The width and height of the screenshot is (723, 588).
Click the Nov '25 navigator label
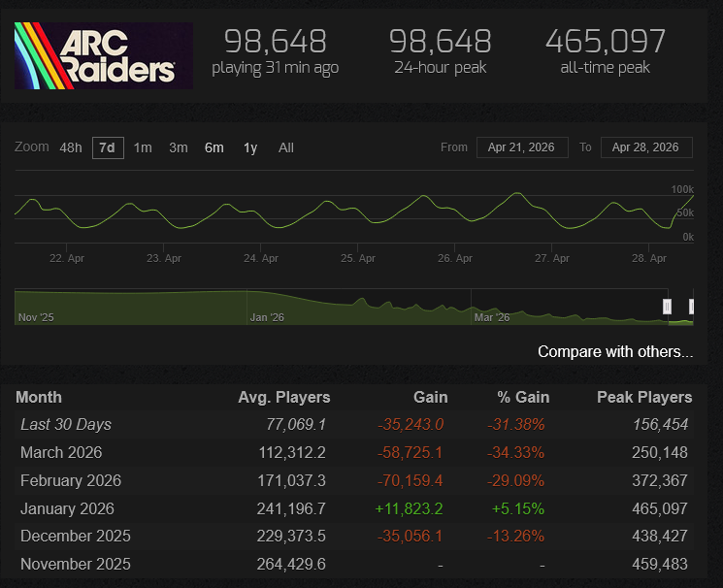[36, 317]
